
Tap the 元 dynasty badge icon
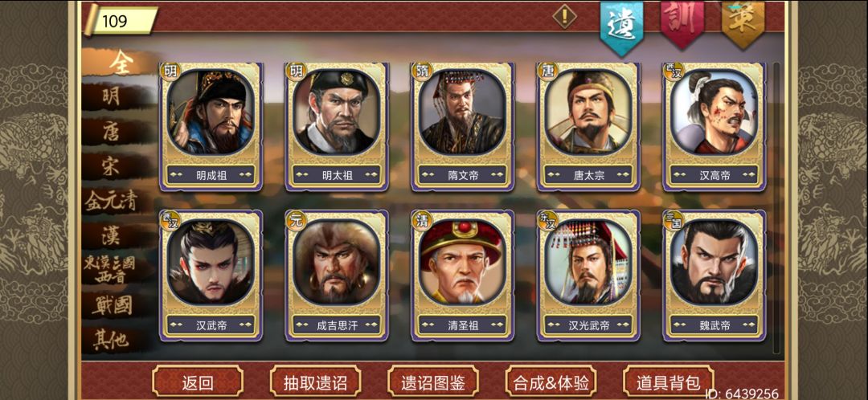point(295,219)
